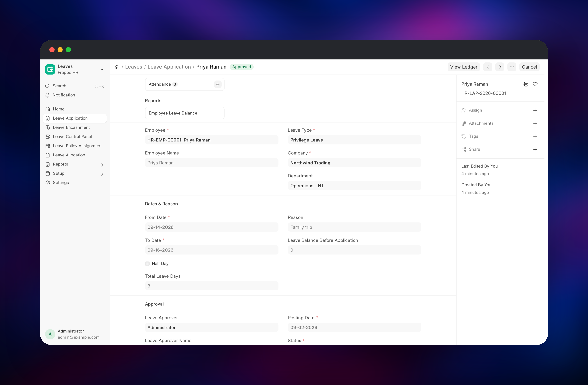This screenshot has width=588, height=385.
Task: Open Settings via gear icon
Action: pyautogui.click(x=48, y=183)
